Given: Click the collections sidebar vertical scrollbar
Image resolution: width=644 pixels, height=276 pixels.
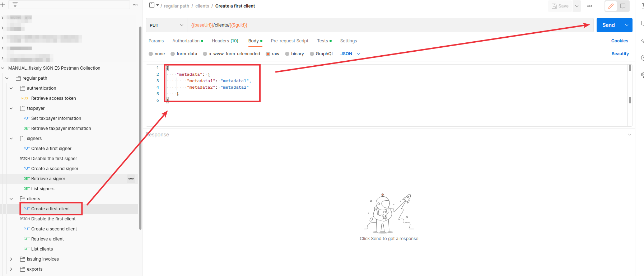Looking at the screenshot, I should click(x=140, y=126).
